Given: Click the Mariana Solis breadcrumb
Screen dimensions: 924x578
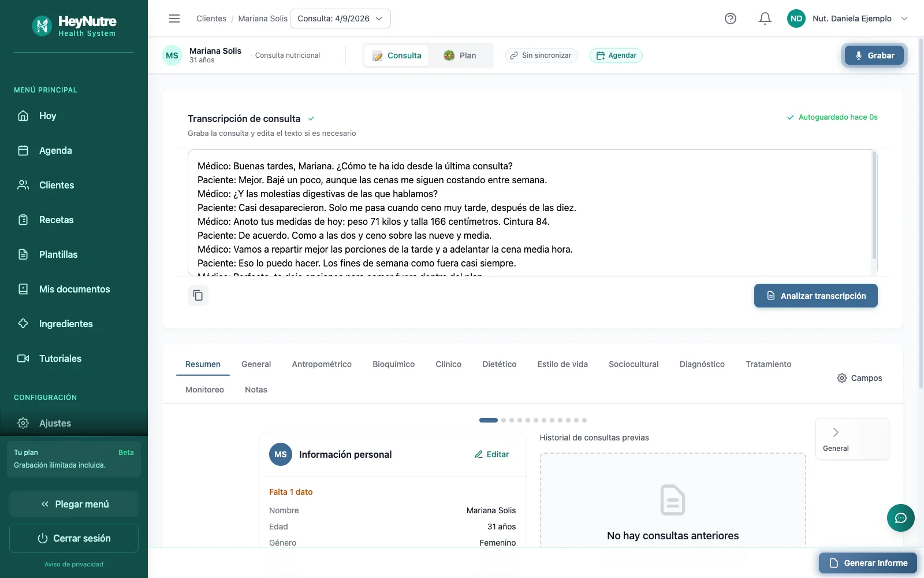Looking at the screenshot, I should pos(263,18).
